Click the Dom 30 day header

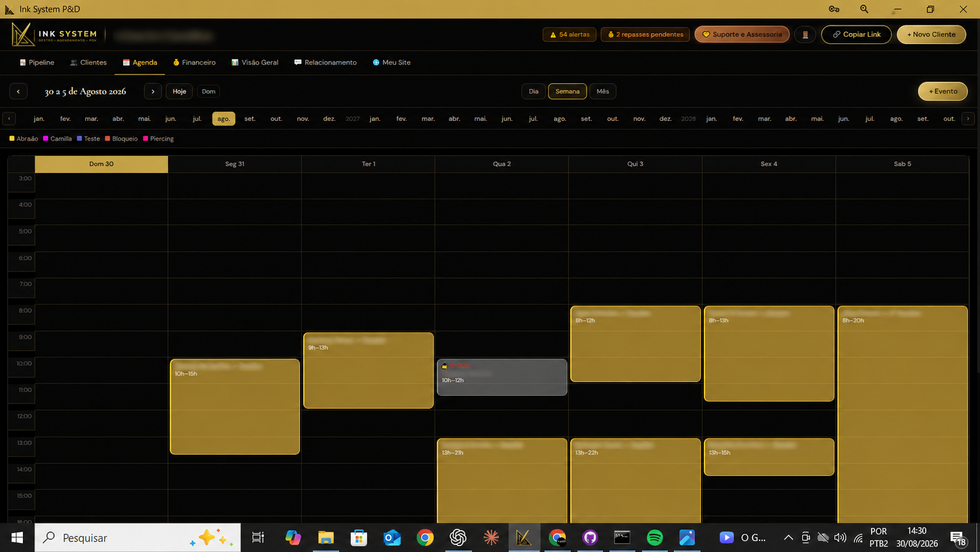pyautogui.click(x=101, y=164)
